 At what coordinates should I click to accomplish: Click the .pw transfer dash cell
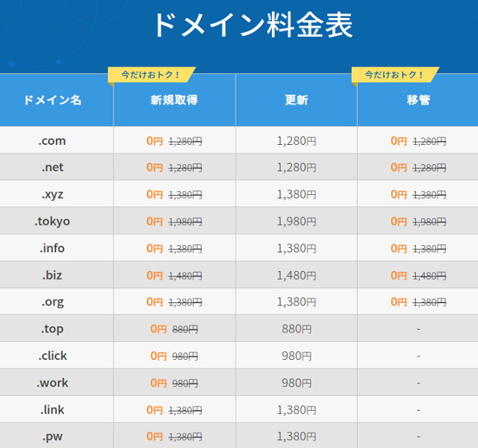tap(418, 437)
